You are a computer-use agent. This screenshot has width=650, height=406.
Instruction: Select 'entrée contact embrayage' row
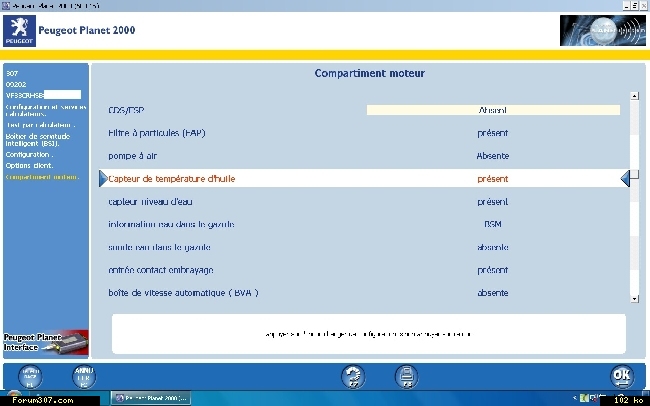coord(364,270)
